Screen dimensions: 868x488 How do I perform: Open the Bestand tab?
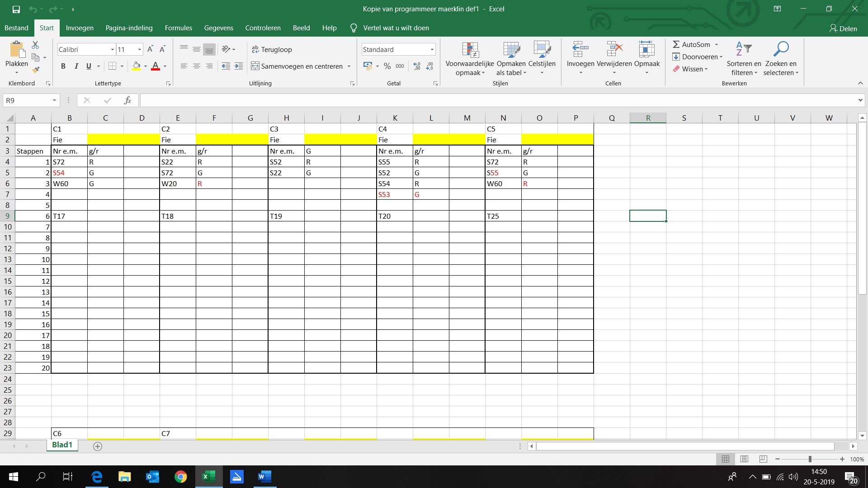16,28
